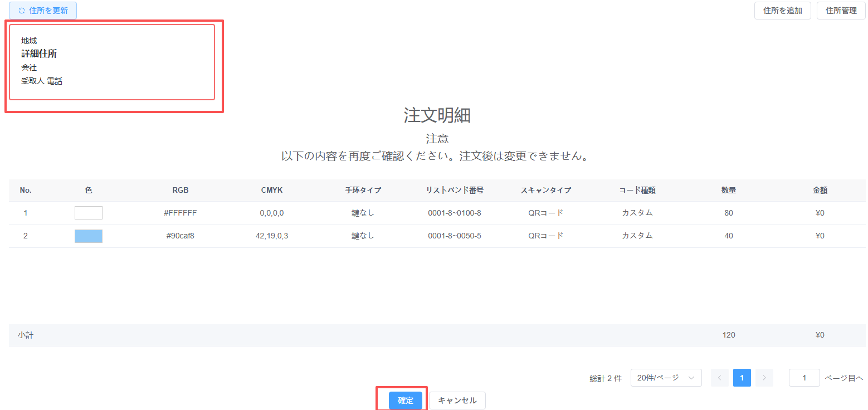Click the 金額 column header
Viewport: 868px width, 410px height.
pyautogui.click(x=820, y=190)
